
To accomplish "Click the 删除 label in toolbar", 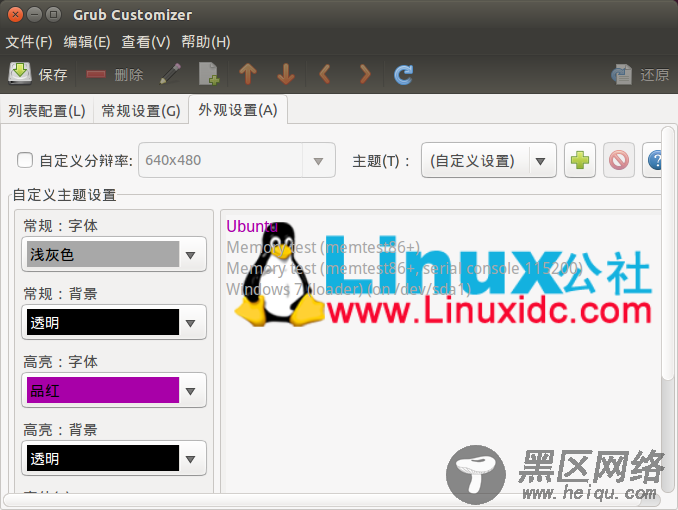I will pyautogui.click(x=129, y=75).
